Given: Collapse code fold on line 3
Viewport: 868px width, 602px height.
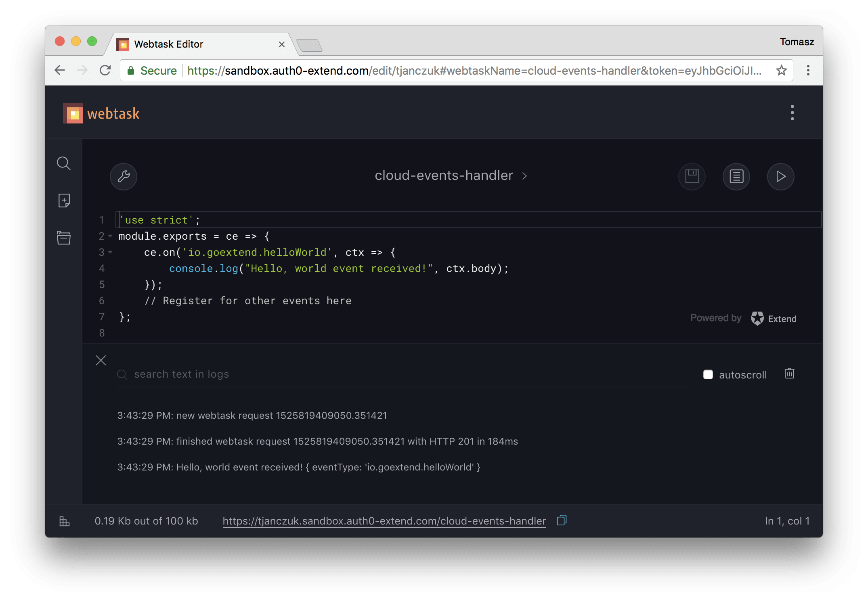Looking at the screenshot, I should point(110,252).
